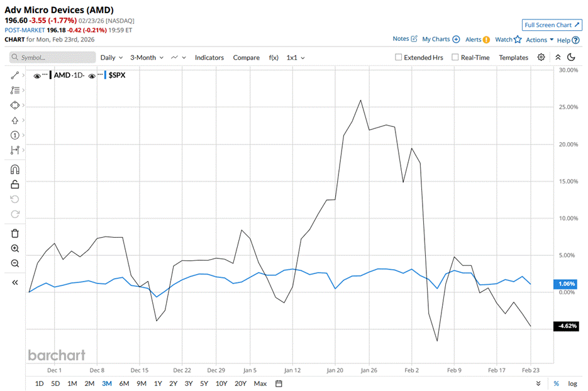
Task: Add to My Charts plus icon
Action: coord(456,40)
